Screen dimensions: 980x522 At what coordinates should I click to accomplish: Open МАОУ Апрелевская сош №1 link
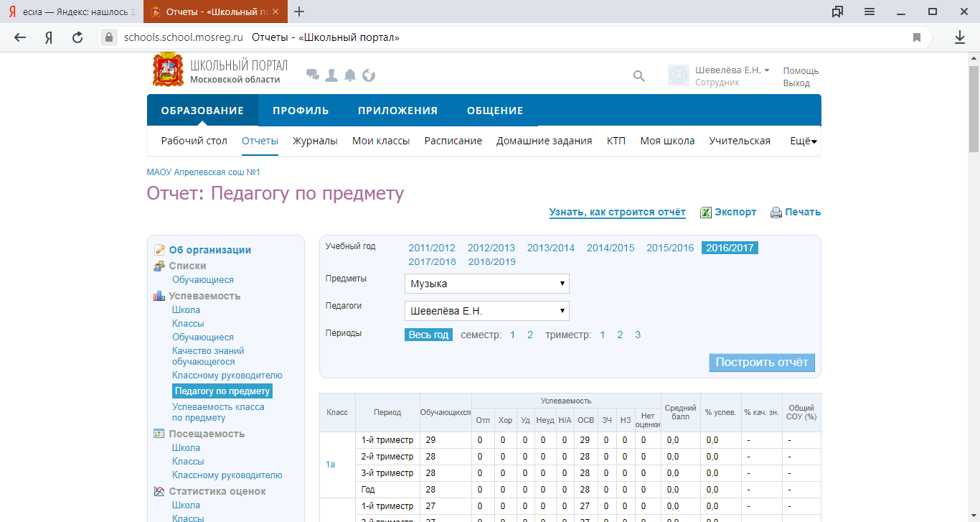(203, 172)
